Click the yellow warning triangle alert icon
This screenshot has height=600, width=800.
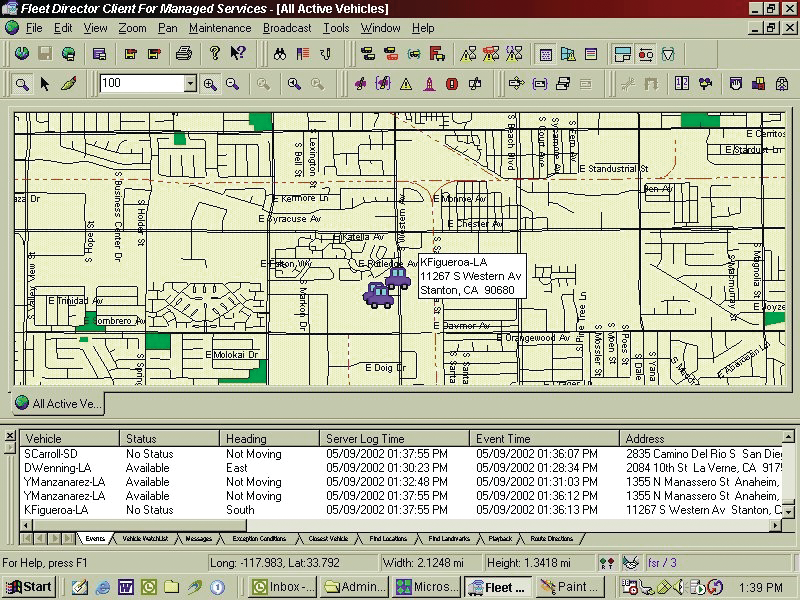[x=408, y=84]
